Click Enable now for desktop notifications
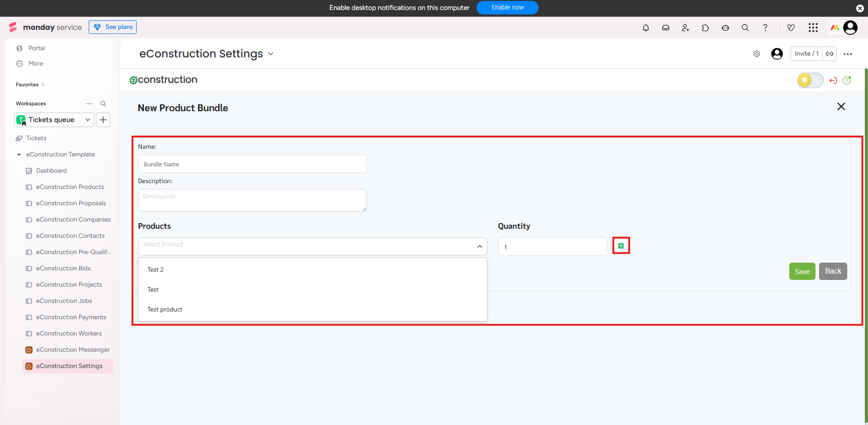The width and height of the screenshot is (868, 425). click(507, 8)
